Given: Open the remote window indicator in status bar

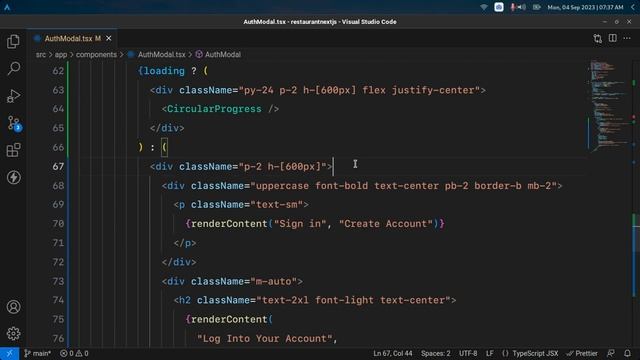Looking at the screenshot, I should (9, 353).
